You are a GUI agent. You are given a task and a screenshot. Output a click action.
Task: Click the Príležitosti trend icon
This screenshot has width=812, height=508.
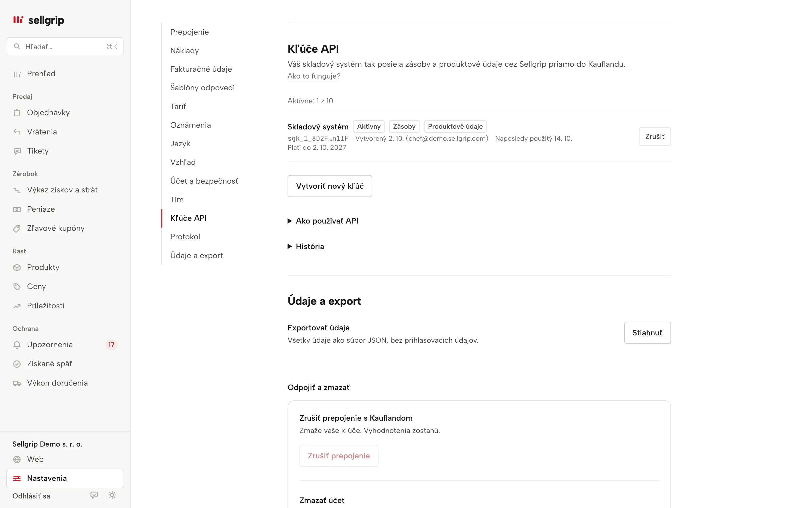(x=17, y=306)
